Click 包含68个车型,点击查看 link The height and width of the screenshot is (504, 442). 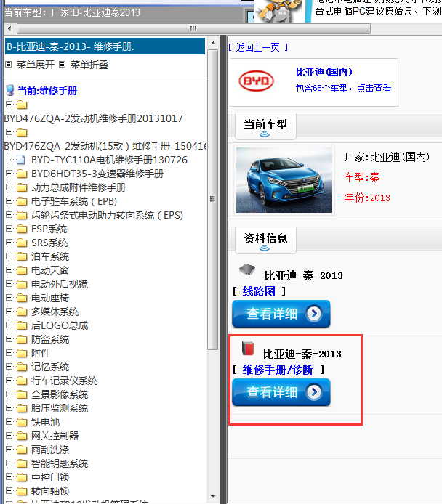(x=343, y=88)
